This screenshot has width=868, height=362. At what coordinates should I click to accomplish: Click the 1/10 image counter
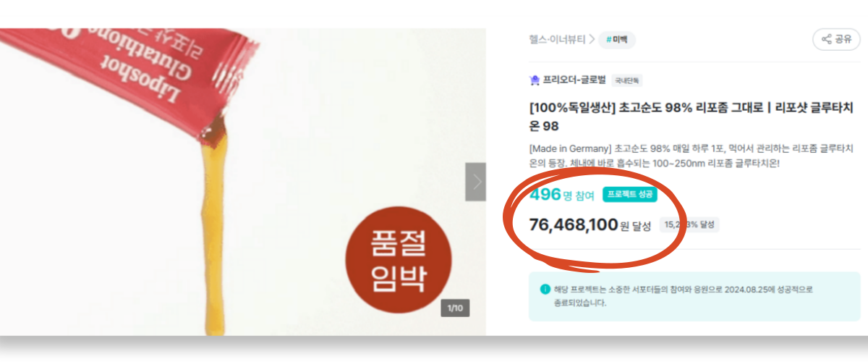(456, 308)
